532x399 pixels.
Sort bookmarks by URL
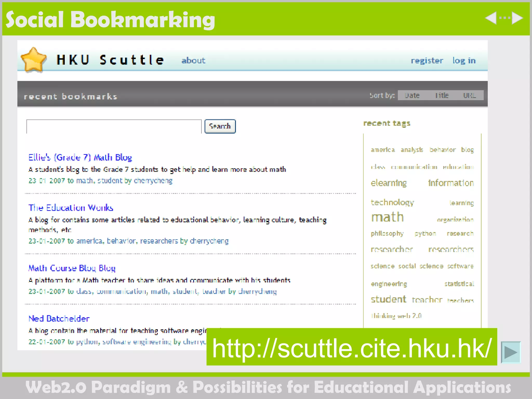coord(469,95)
